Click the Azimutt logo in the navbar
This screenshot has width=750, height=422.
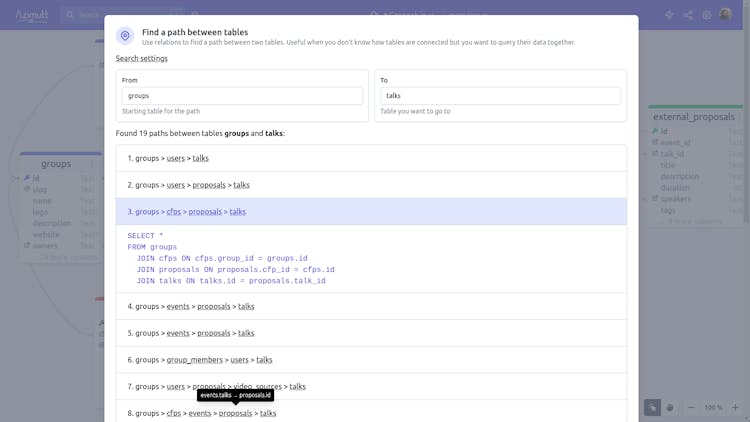coord(32,15)
